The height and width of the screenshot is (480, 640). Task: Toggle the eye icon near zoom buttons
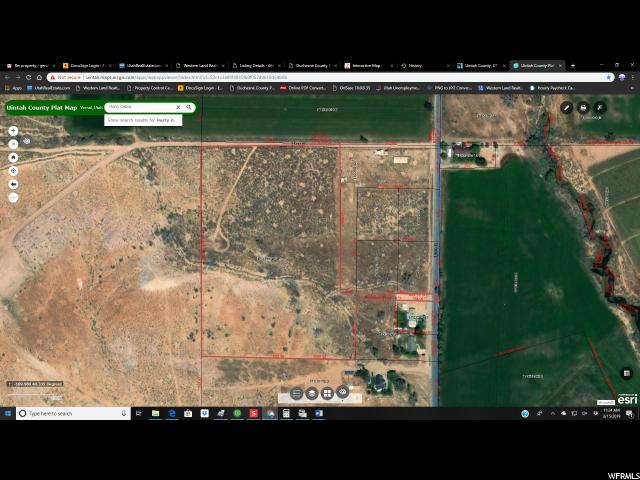(27, 141)
